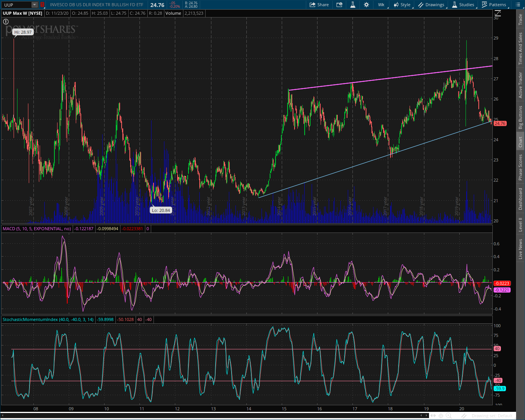The width and height of the screenshot is (525, 420).
Task: Open the Style menu
Action: (402, 5)
